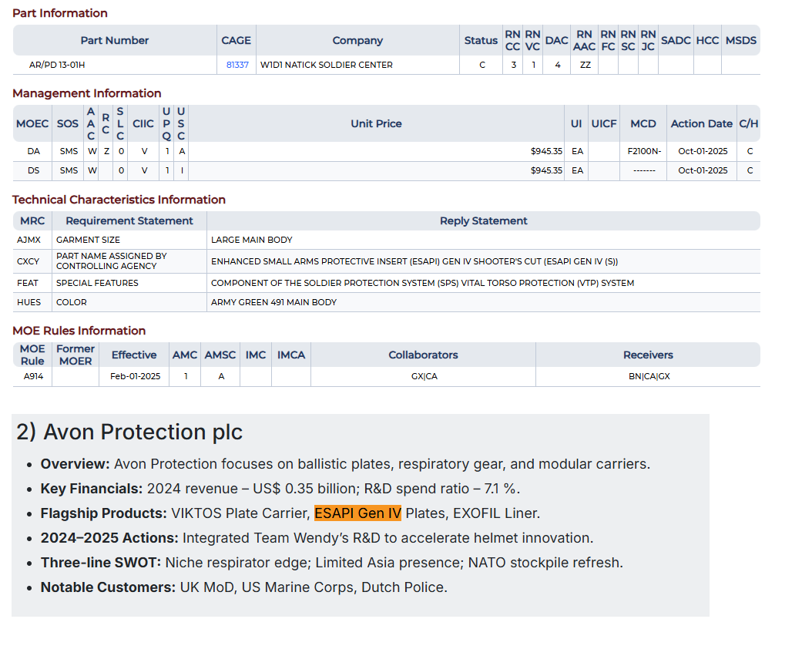Click the CAGE column header
This screenshot has width=812, height=666.
[x=237, y=40]
